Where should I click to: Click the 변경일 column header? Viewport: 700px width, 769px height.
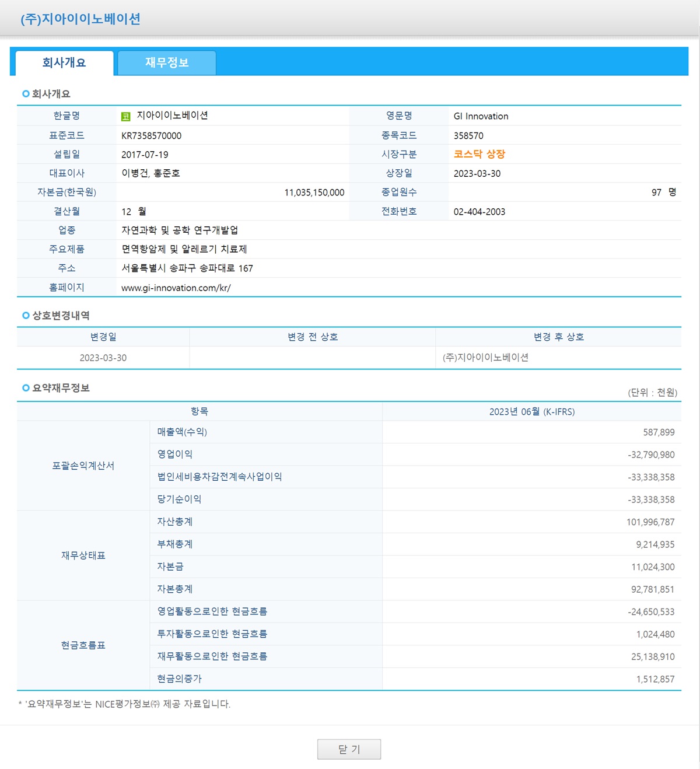(103, 337)
